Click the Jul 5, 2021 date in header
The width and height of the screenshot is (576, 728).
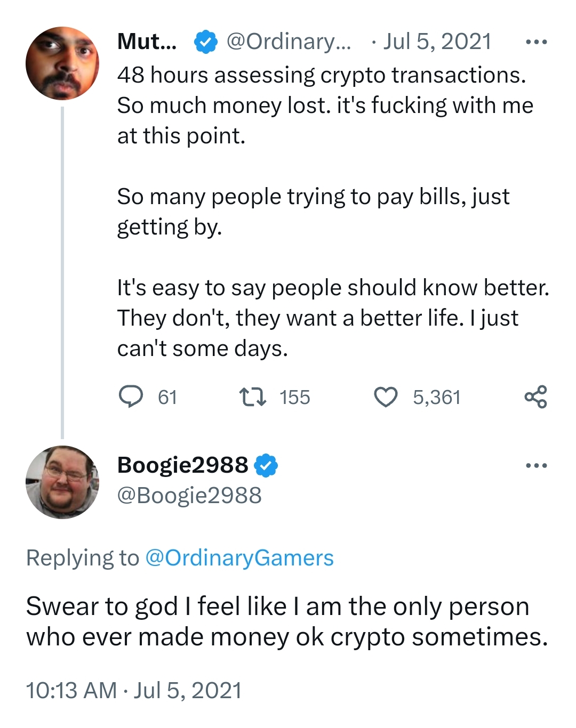tap(437, 42)
